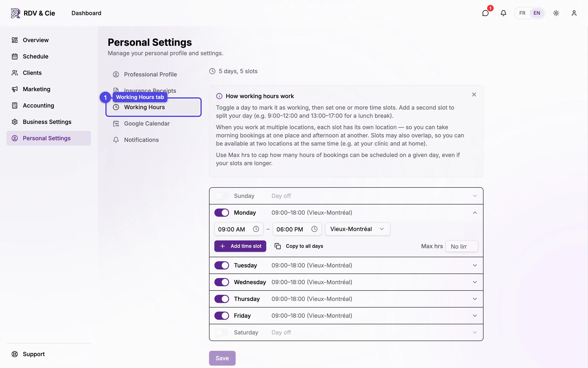
Task: Open the Vieux-Montréal location dropdown
Action: (357, 229)
